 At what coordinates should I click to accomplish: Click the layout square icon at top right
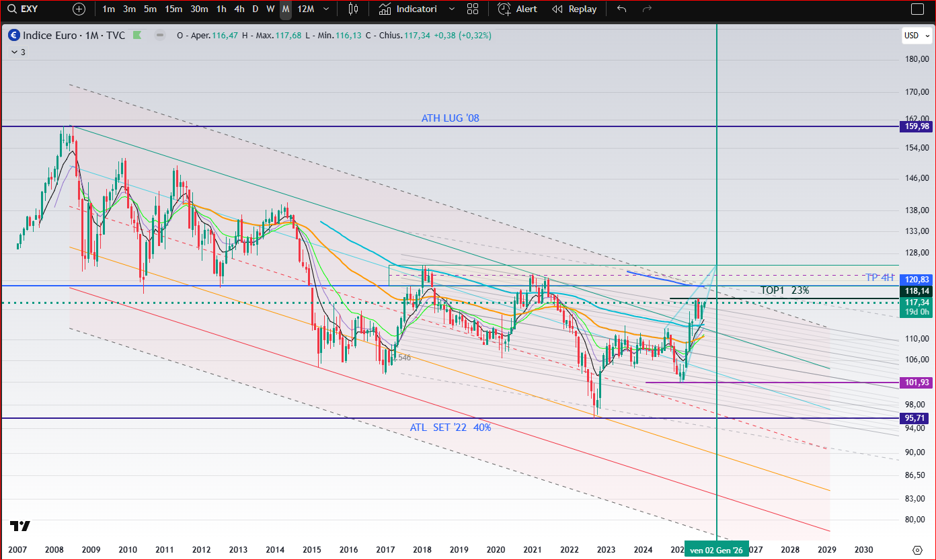coord(917,9)
